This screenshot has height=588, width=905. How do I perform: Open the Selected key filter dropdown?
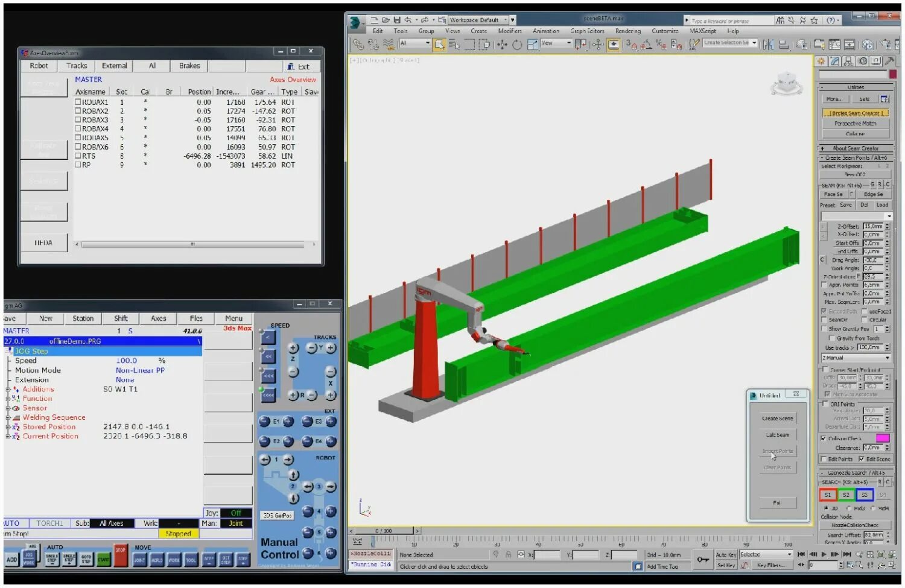766,555
